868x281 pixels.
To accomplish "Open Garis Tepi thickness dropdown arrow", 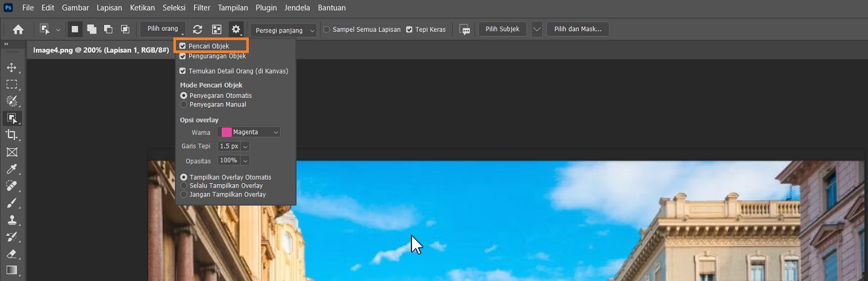I will pos(245,147).
